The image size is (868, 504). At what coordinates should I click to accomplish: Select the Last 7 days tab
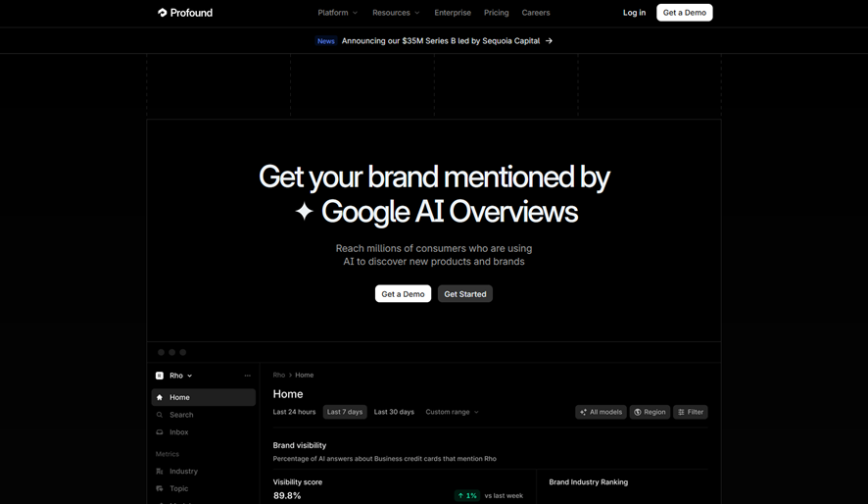click(345, 412)
